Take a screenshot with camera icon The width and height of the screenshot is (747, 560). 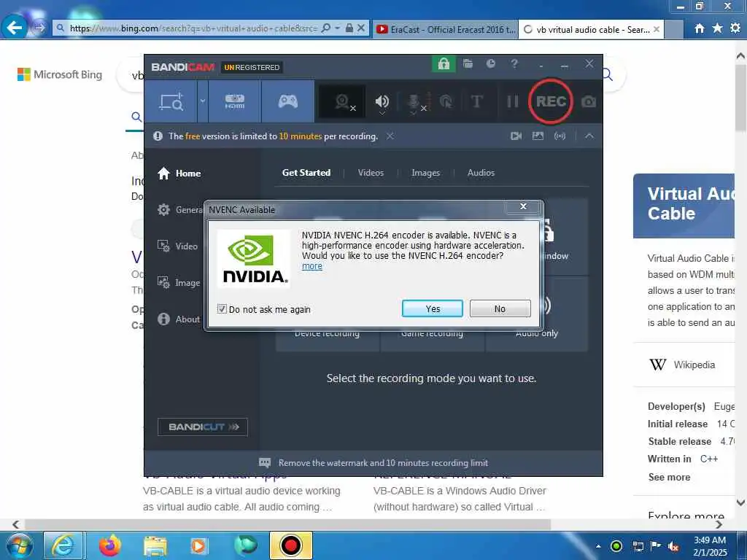coord(589,101)
